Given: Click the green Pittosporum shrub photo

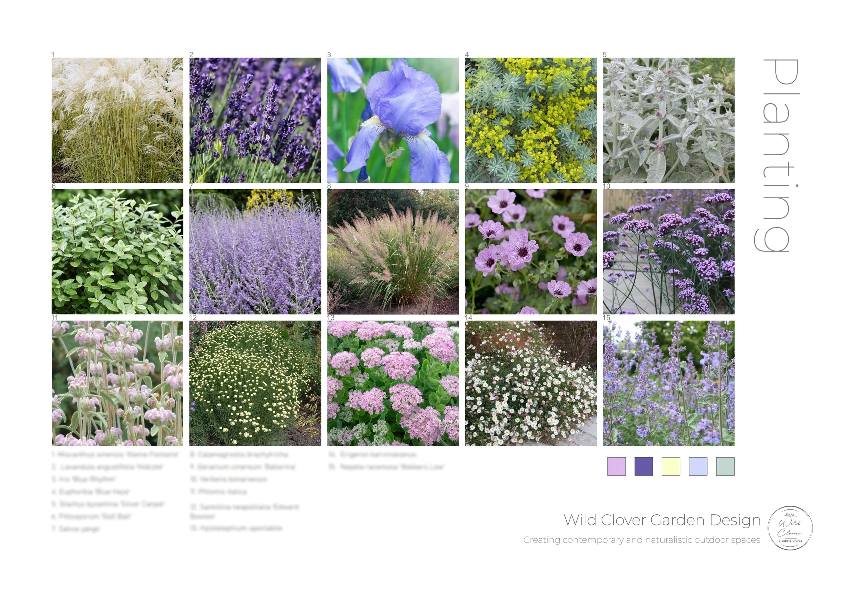Looking at the screenshot, I should click(117, 252).
